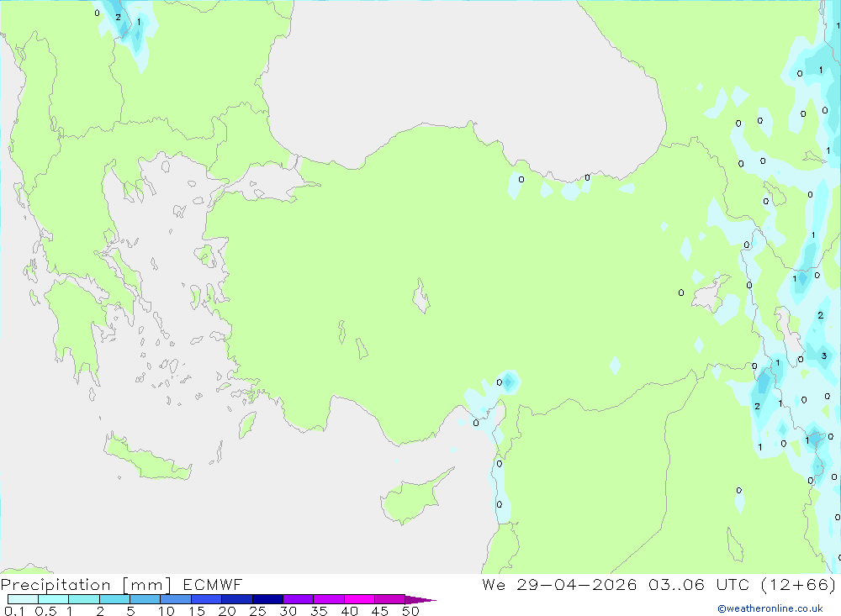
Task: Click the '(12+66)' forecast offset text
Action: pyautogui.click(x=798, y=584)
